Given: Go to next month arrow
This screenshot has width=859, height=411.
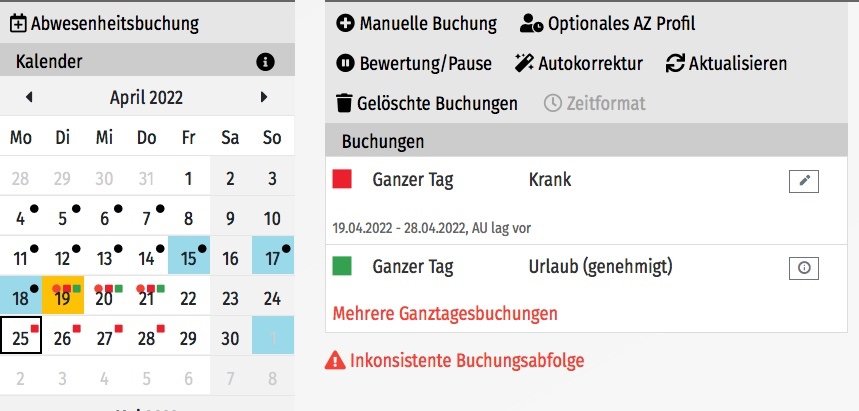Looking at the screenshot, I should (264, 97).
